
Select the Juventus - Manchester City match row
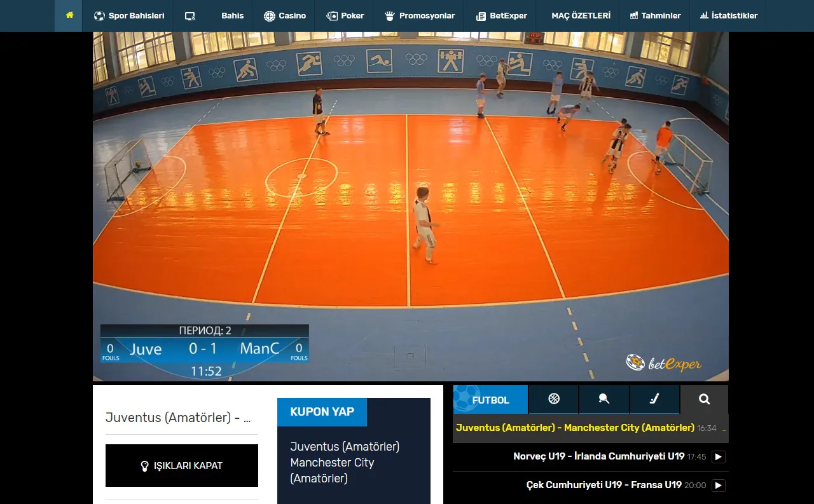coord(575,428)
